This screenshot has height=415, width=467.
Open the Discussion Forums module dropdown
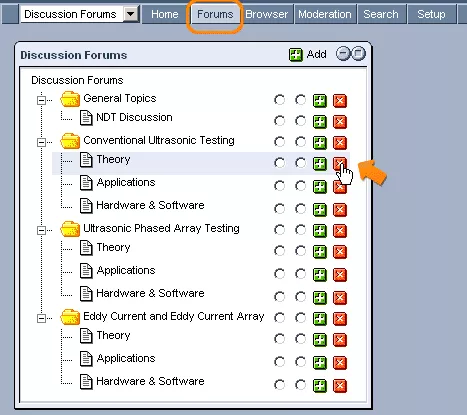click(131, 14)
